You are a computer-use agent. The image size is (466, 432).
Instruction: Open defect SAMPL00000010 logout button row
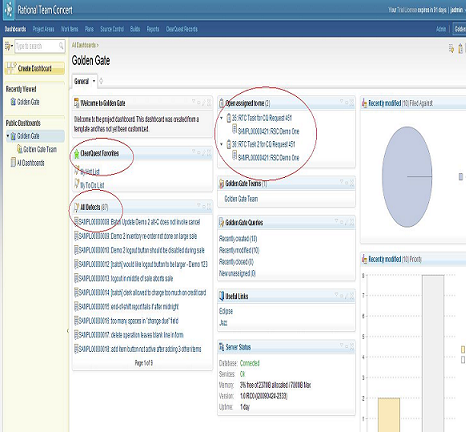tap(141, 250)
